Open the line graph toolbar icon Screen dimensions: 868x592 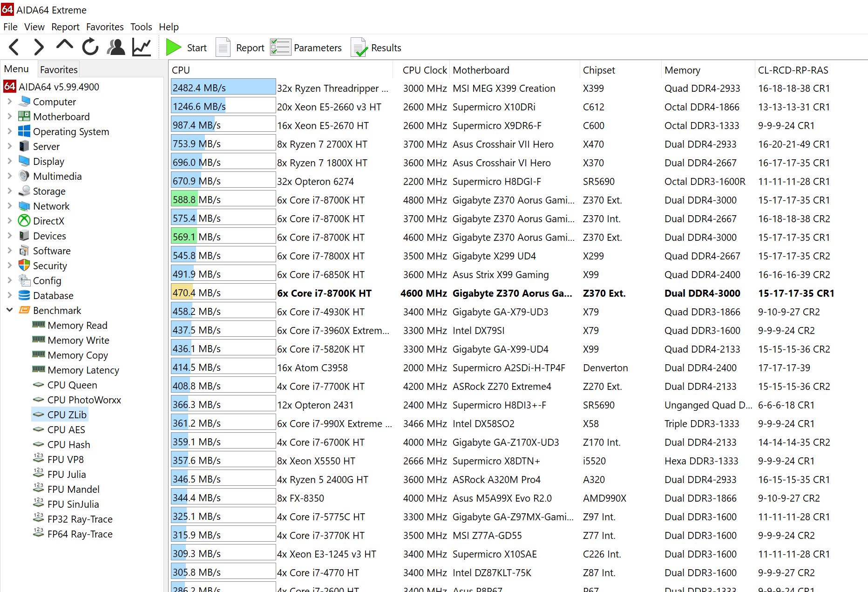coord(142,48)
